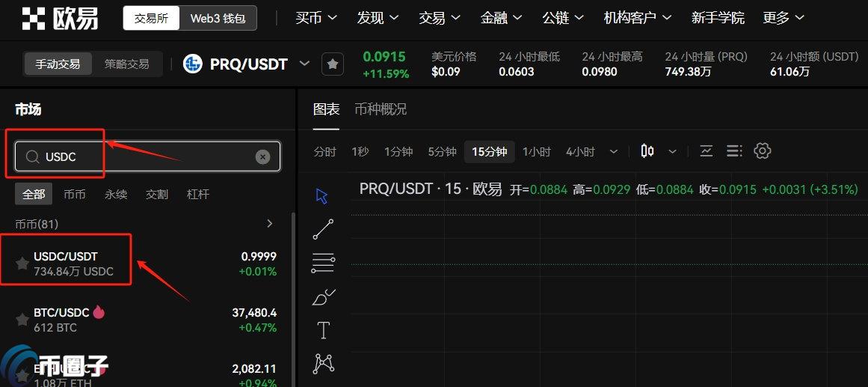
Task: Set chart interval to 1秒
Action: (x=360, y=151)
